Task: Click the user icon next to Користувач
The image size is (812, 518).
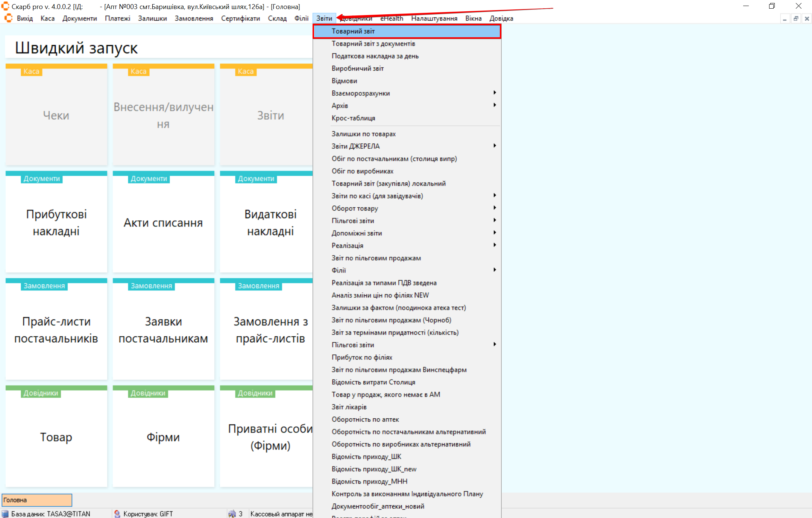Action: pyautogui.click(x=117, y=514)
